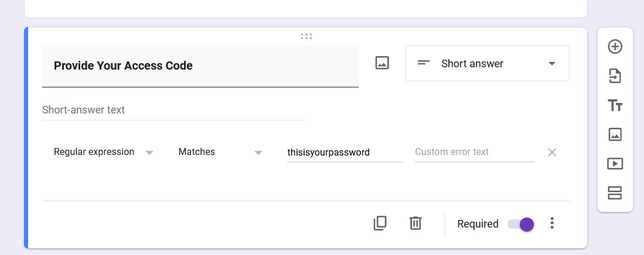This screenshot has width=644, height=255.
Task: Click the drag handle above the question
Action: pos(306,36)
